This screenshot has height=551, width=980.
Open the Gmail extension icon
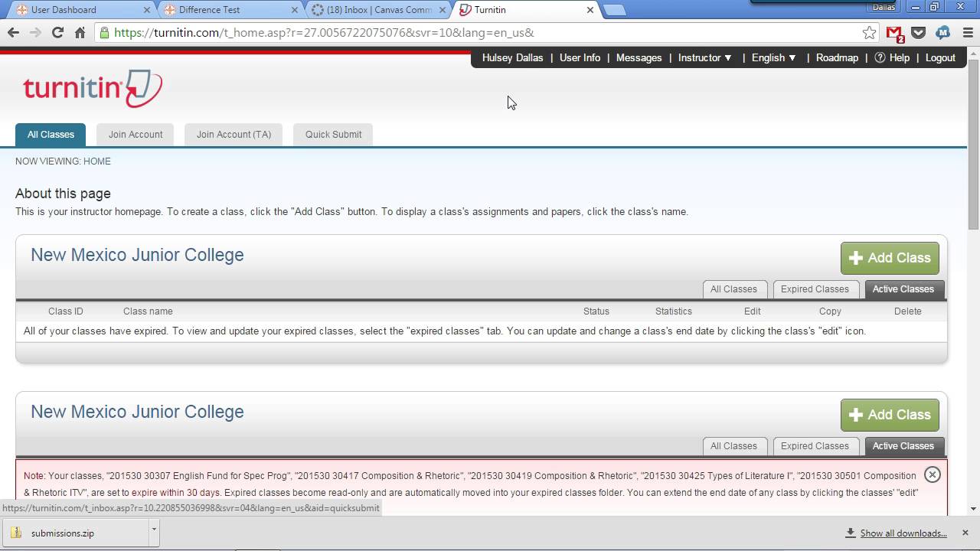(x=893, y=33)
